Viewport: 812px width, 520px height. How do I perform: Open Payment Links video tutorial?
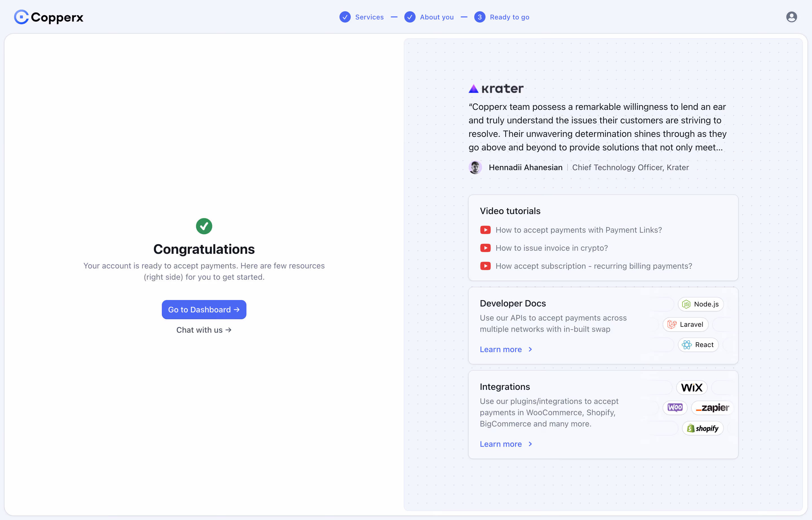(579, 230)
